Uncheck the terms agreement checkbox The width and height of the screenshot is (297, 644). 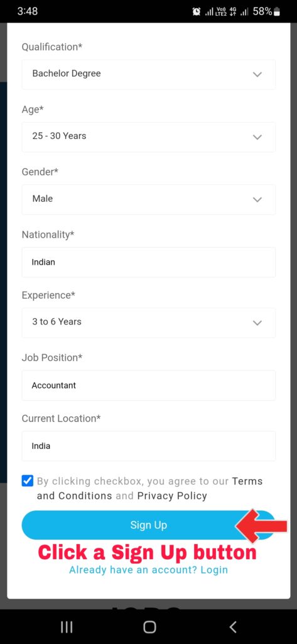tap(28, 481)
